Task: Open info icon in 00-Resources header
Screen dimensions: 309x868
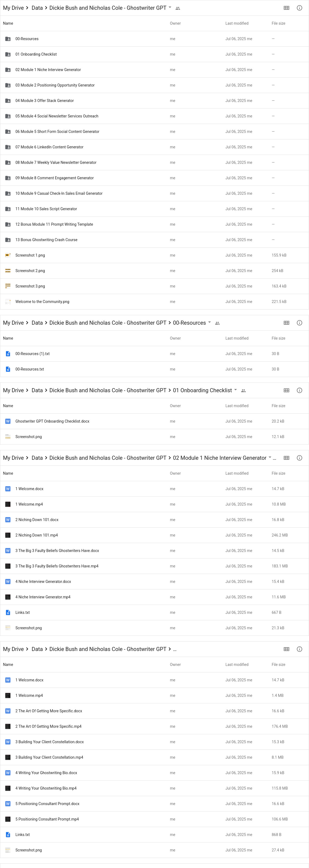Action: point(299,323)
